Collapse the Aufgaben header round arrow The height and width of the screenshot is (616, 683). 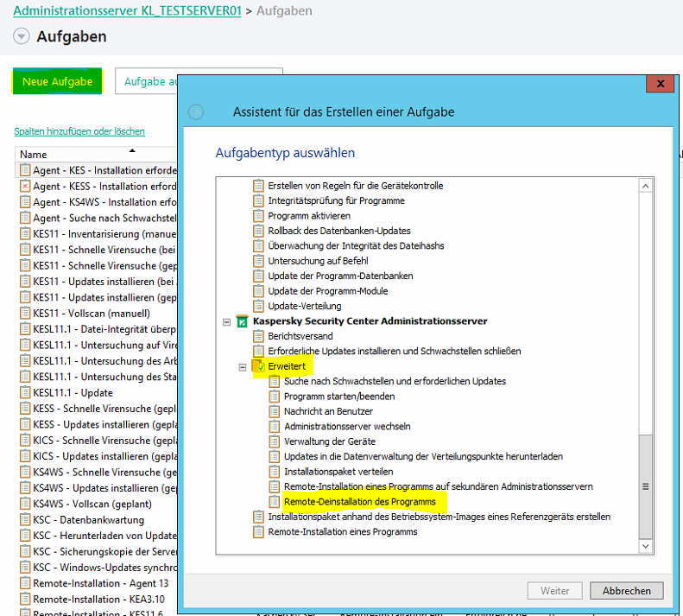click(22, 36)
